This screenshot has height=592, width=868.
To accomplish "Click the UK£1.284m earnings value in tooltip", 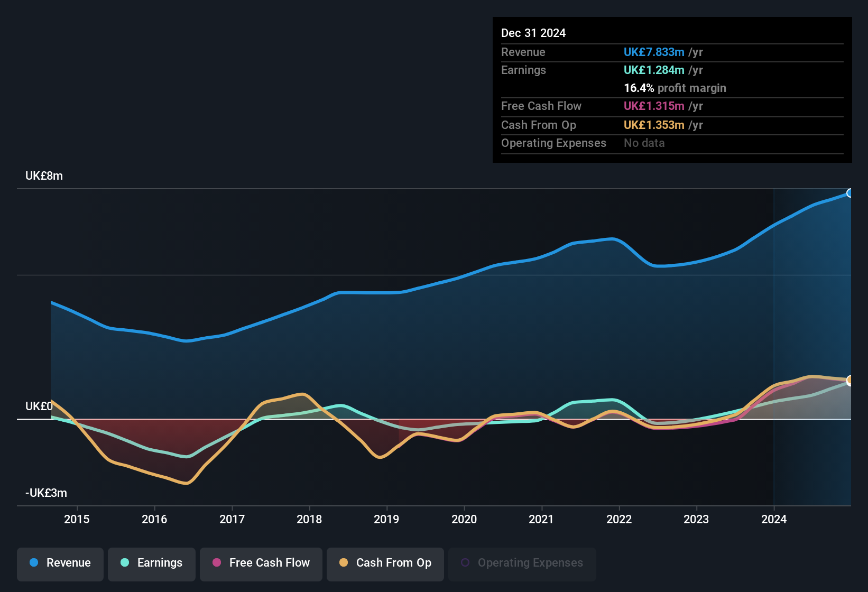I will click(654, 70).
